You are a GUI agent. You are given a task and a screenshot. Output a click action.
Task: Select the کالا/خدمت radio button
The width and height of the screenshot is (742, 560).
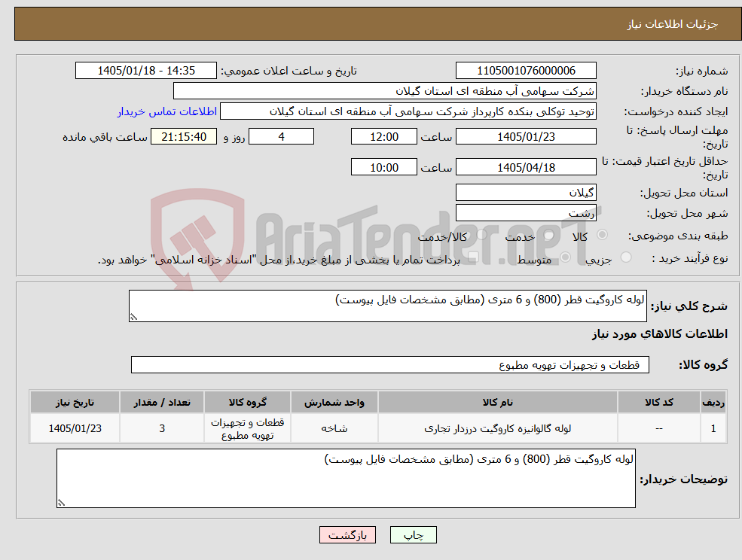tap(481, 235)
